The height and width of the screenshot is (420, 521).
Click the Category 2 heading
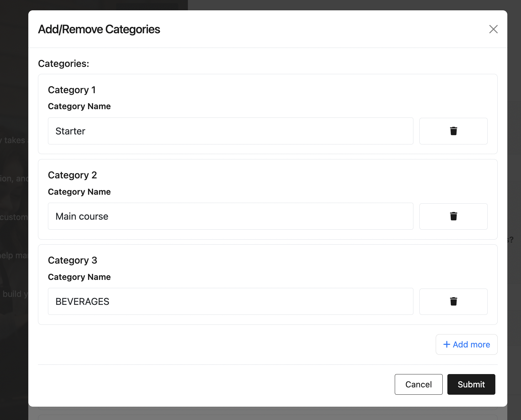[x=72, y=175]
